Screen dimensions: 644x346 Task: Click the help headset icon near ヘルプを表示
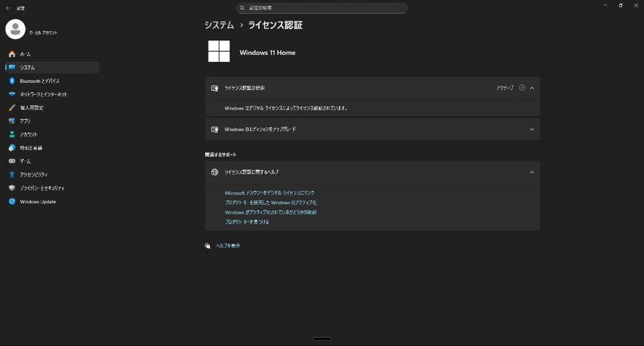pyautogui.click(x=208, y=246)
